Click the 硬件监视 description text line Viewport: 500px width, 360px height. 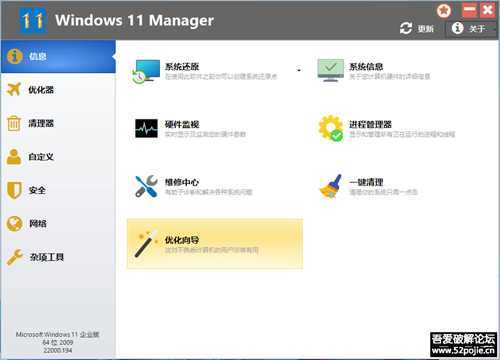[x=205, y=134]
